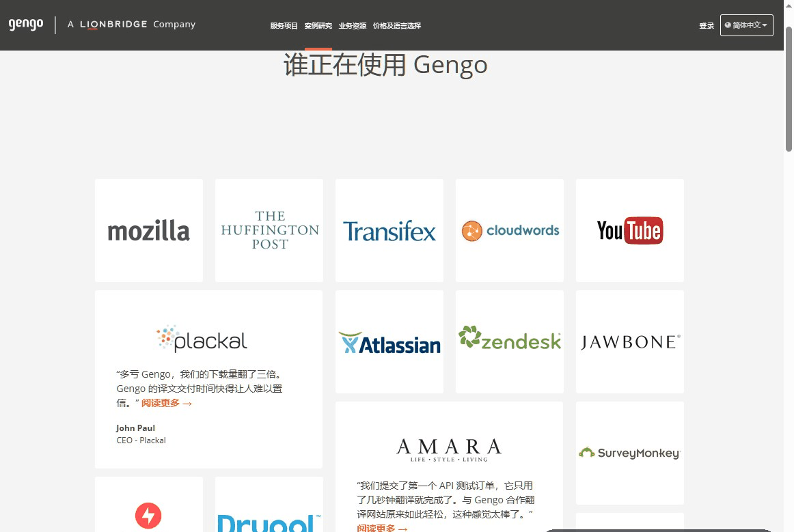Click the AMARA Life Style Living logo
The image size is (794, 532).
tap(449, 450)
